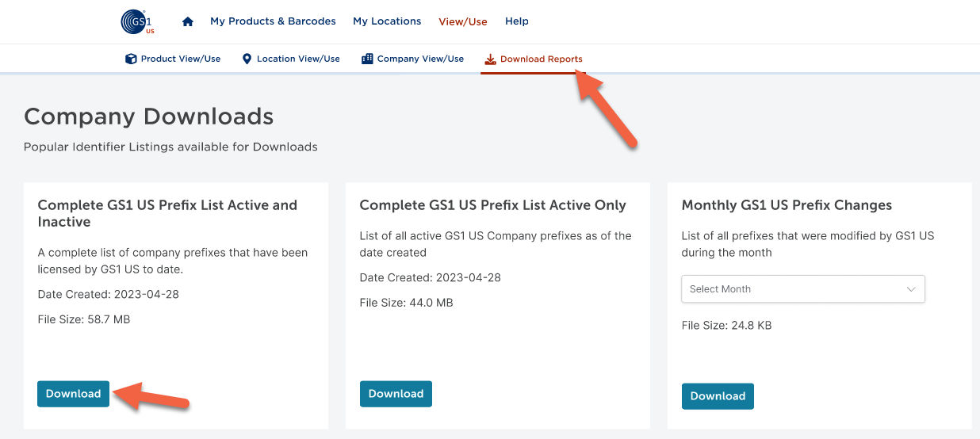The image size is (980, 439).
Task: Click the chevron arrow in Select Month
Action: pyautogui.click(x=911, y=289)
